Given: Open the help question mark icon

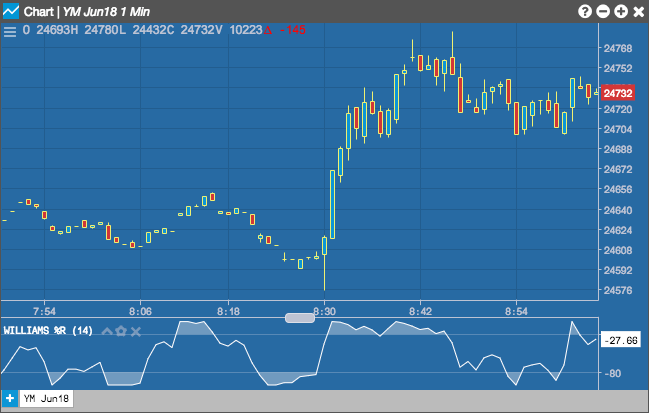Looking at the screenshot, I should (585, 12).
